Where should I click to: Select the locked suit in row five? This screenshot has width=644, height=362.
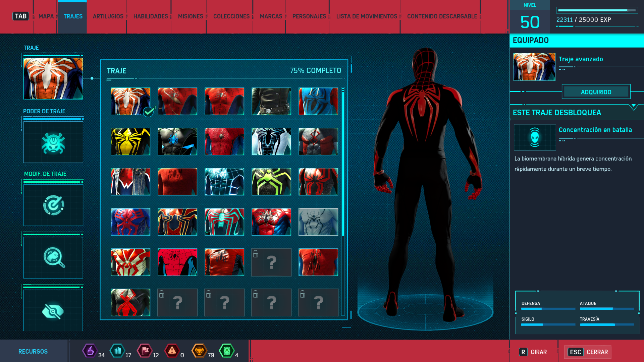(x=271, y=262)
